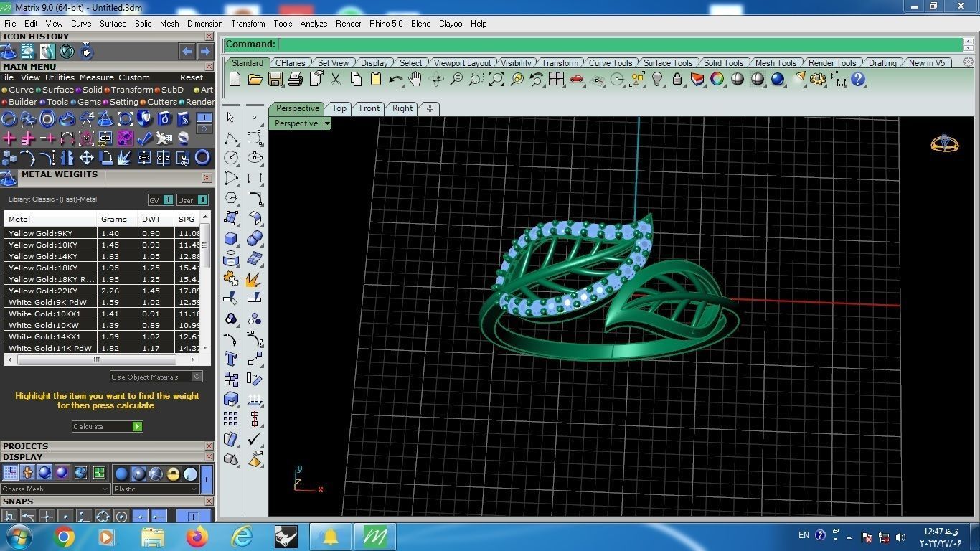This screenshot has width=980, height=551.
Task: Add a new viewport tab with plus button
Action: (430, 108)
